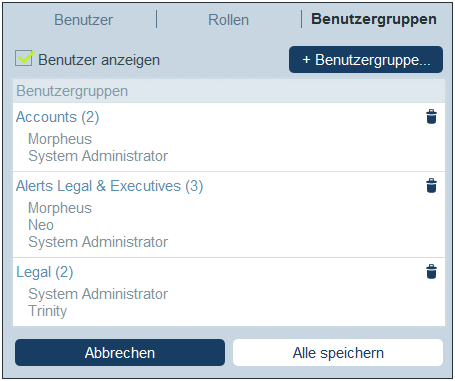455x381 pixels.
Task: Select Morpheus under Accounts group
Action: [x=60, y=139]
